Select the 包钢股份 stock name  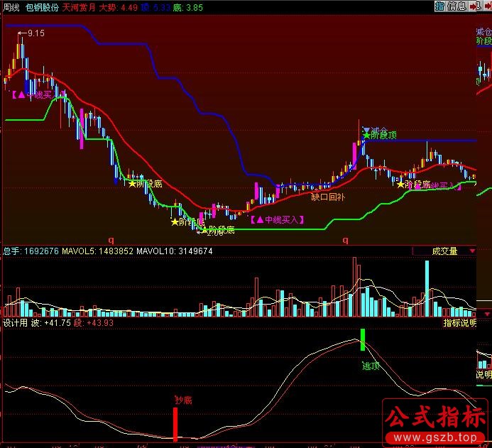pyautogui.click(x=41, y=6)
